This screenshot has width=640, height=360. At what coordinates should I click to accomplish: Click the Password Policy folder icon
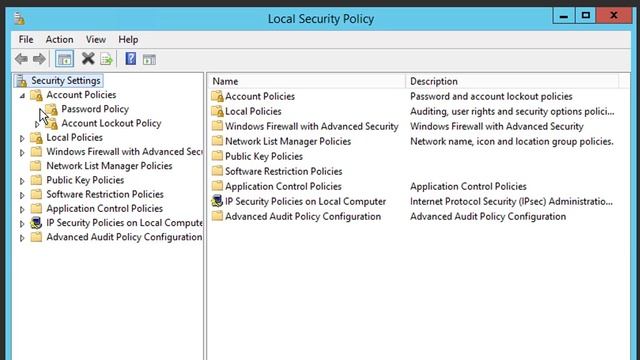pyautogui.click(x=51, y=109)
